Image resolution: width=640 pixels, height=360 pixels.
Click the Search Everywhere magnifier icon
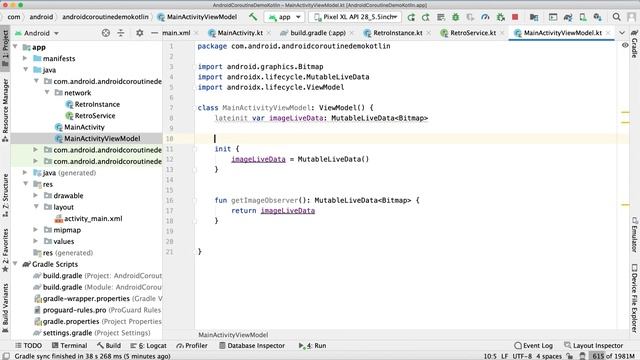616,17
